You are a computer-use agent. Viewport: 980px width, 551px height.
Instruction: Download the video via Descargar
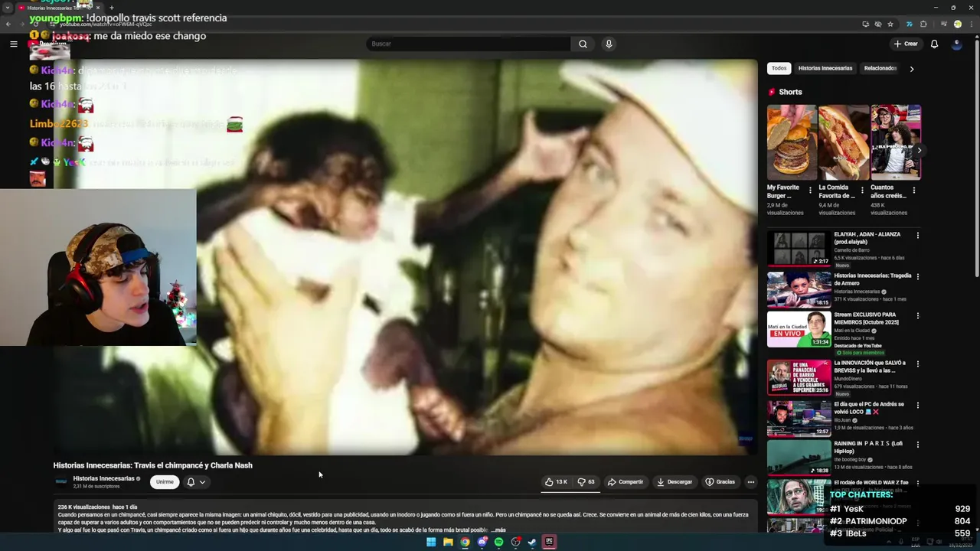[x=675, y=481]
